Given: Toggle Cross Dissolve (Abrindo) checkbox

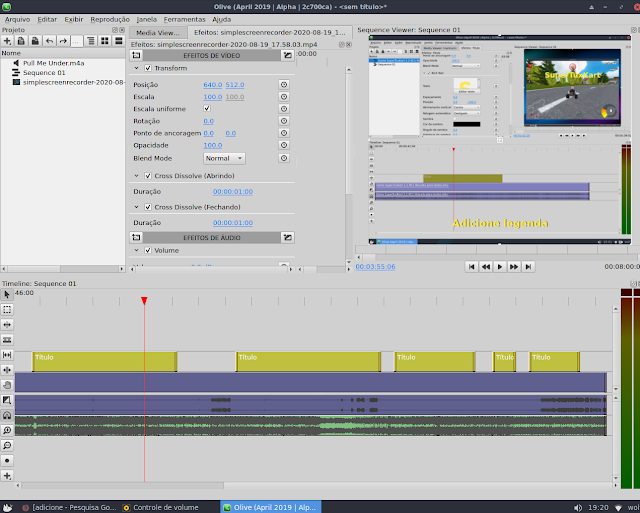Looking at the screenshot, I should pos(148,176).
